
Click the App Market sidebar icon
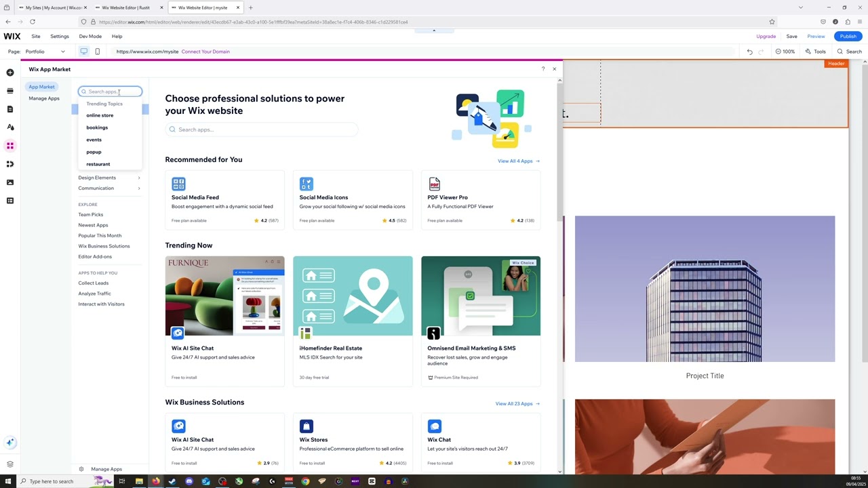[x=10, y=146]
